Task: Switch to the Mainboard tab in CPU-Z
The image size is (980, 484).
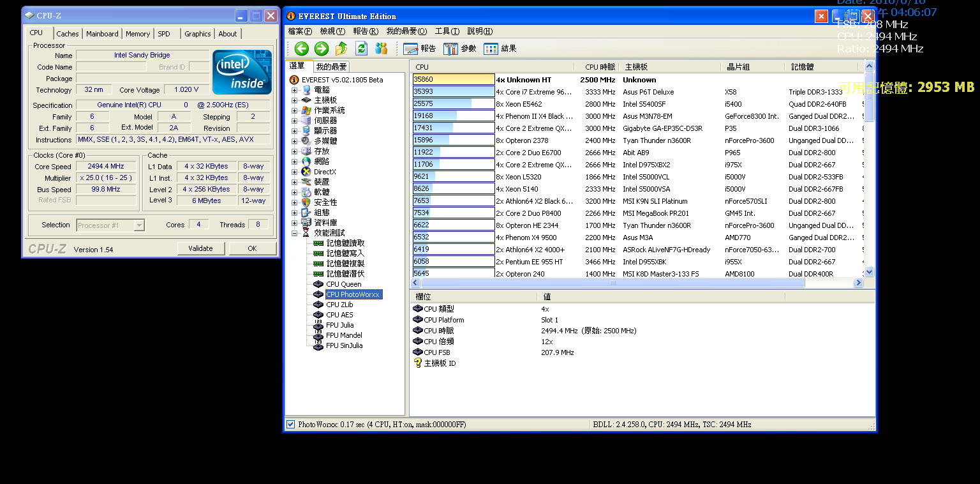Action: click(x=102, y=34)
